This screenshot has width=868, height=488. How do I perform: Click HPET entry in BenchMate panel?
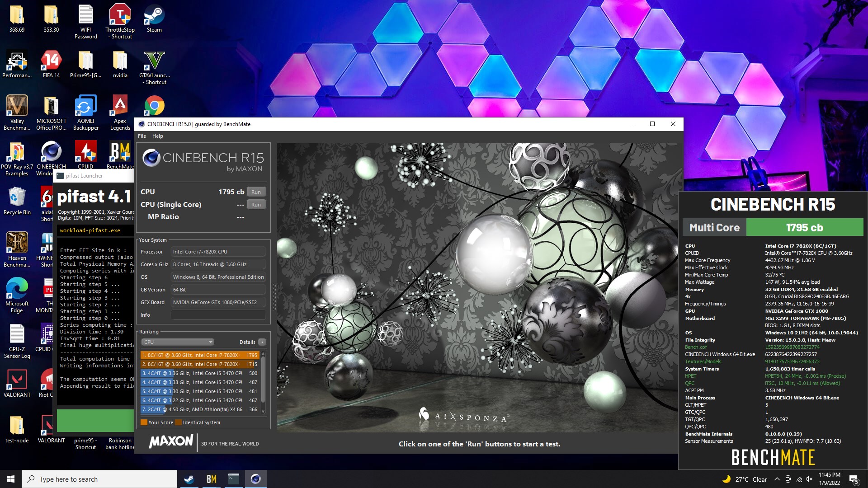tap(690, 376)
